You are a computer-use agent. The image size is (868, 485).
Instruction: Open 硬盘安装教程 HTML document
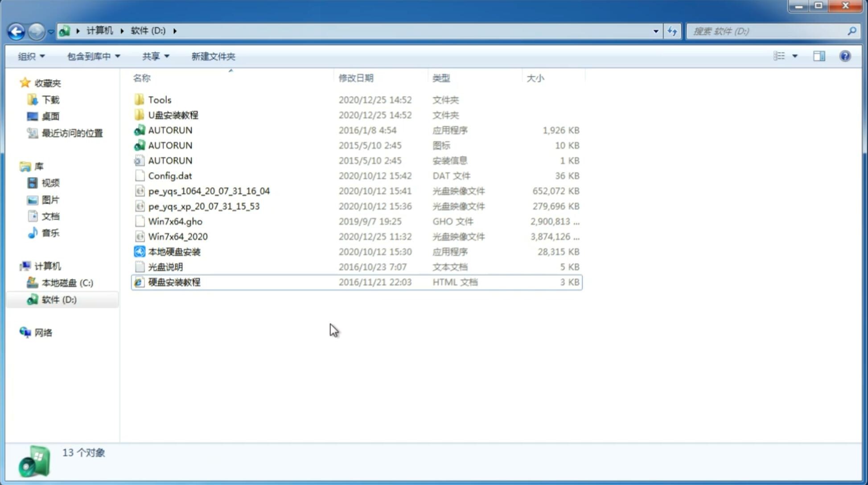coord(173,282)
